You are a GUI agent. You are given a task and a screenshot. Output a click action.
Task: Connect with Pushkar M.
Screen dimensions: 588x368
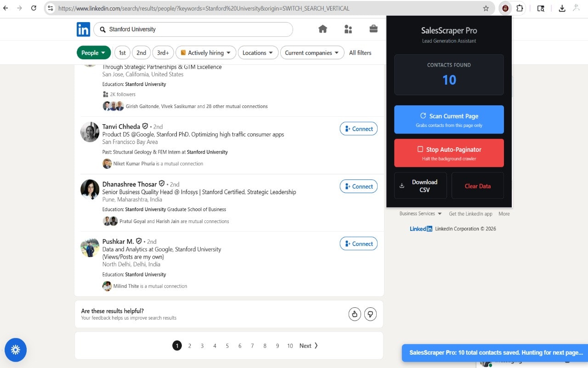coord(359,244)
